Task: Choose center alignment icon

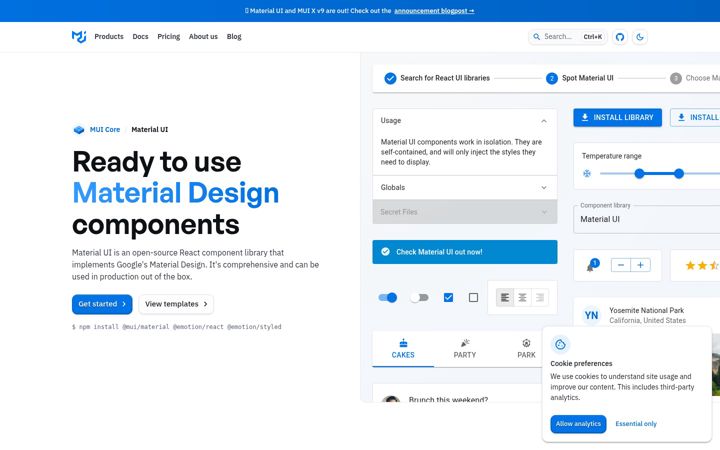Action: [523, 298]
